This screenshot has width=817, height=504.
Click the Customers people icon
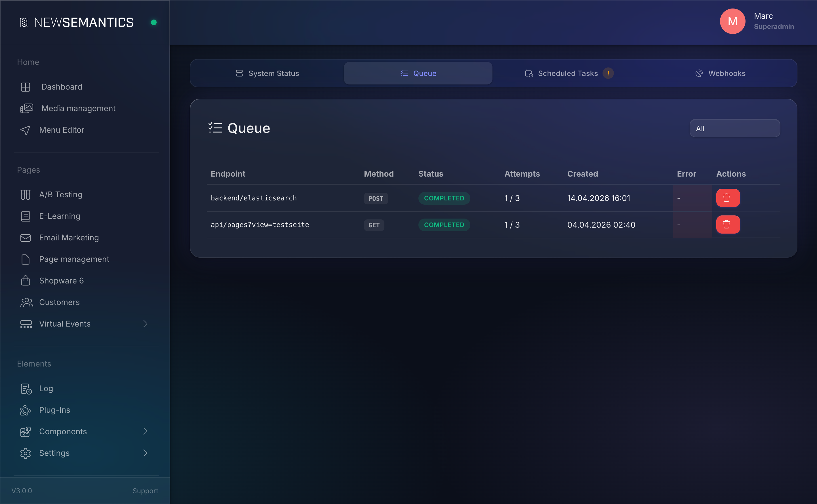pyautogui.click(x=27, y=302)
